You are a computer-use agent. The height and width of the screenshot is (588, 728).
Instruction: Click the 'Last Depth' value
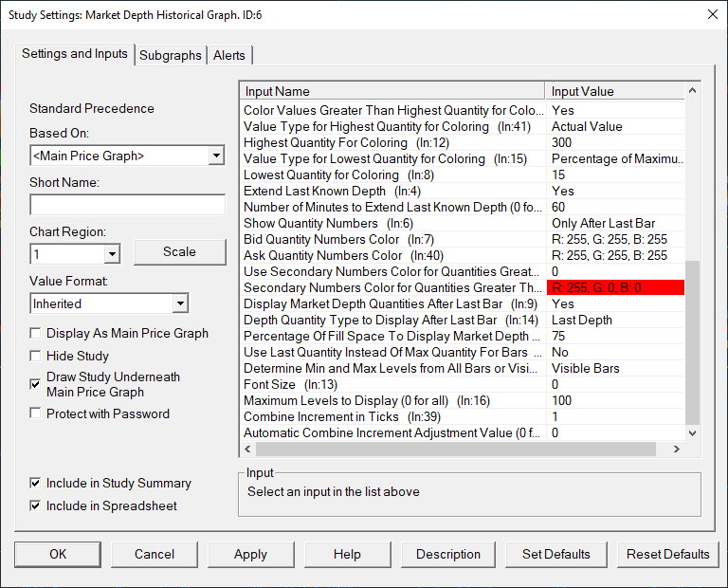tap(615, 320)
